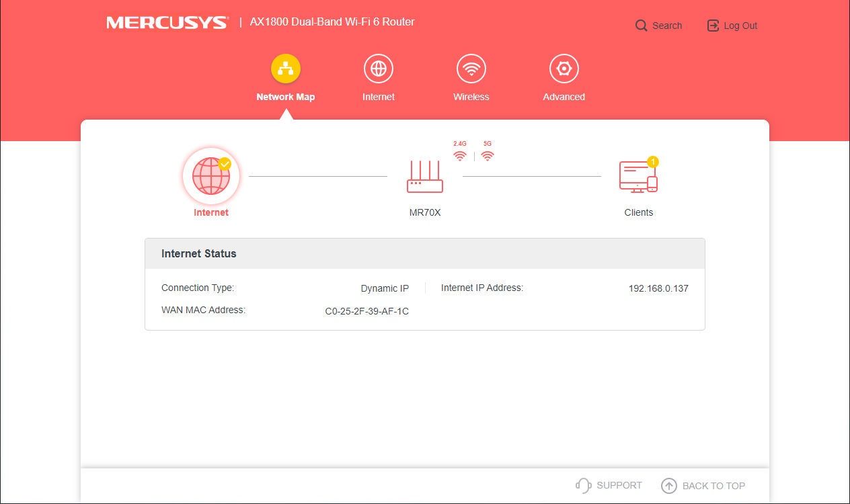Open the Advanced settings gear icon
This screenshot has height=504, width=850.
(x=564, y=69)
